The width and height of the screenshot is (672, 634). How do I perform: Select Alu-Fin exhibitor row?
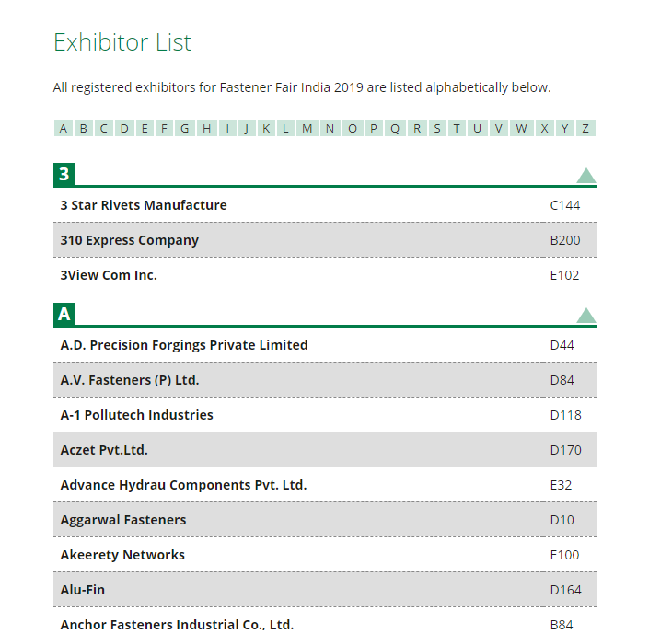pos(325,590)
